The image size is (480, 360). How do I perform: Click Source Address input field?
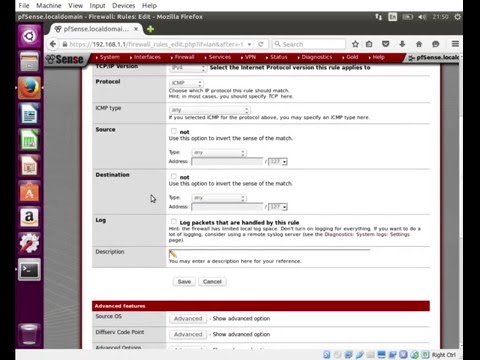click(228, 162)
